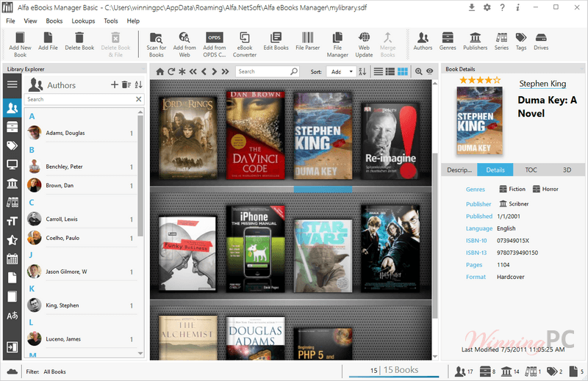This screenshot has width=588, height=381.
Task: Open Tags lookup in toolbar
Action: pos(521,41)
